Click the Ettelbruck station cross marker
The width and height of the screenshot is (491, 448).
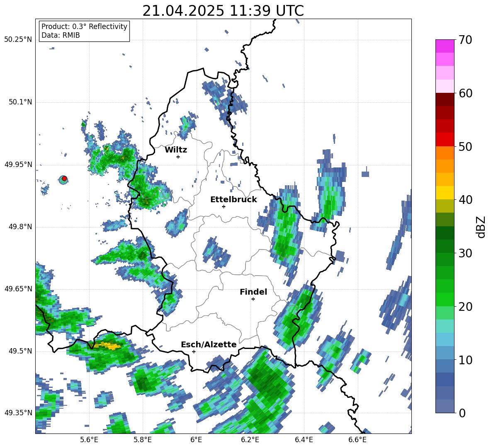224,206
